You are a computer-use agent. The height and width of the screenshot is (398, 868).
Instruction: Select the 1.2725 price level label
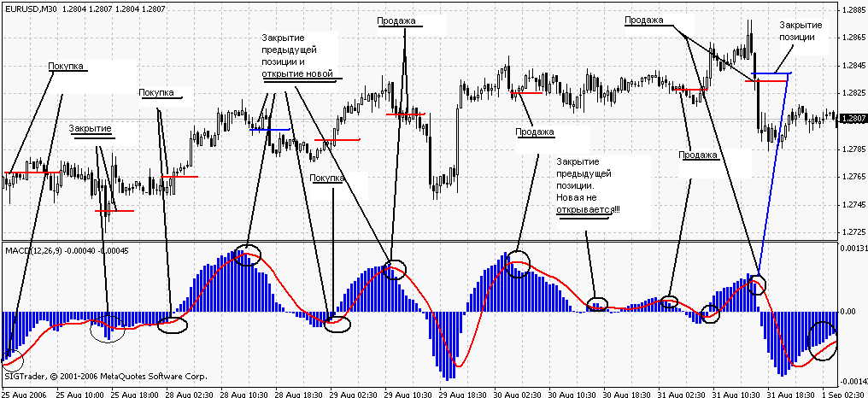[853, 231]
